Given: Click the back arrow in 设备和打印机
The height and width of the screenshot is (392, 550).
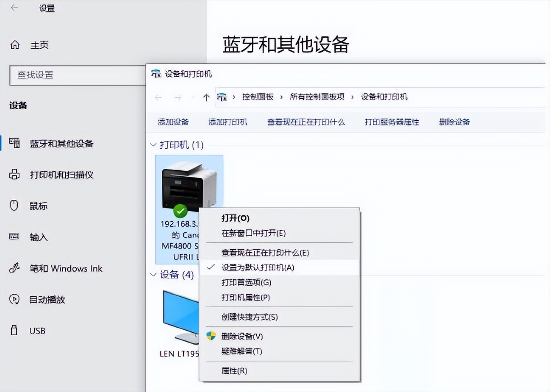Looking at the screenshot, I should tap(158, 97).
